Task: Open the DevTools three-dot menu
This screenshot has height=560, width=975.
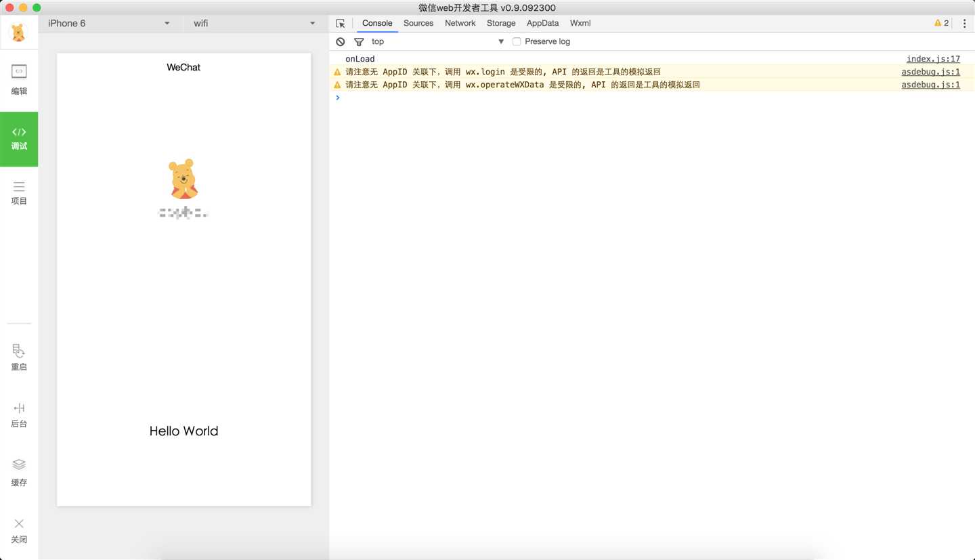Action: tap(964, 23)
